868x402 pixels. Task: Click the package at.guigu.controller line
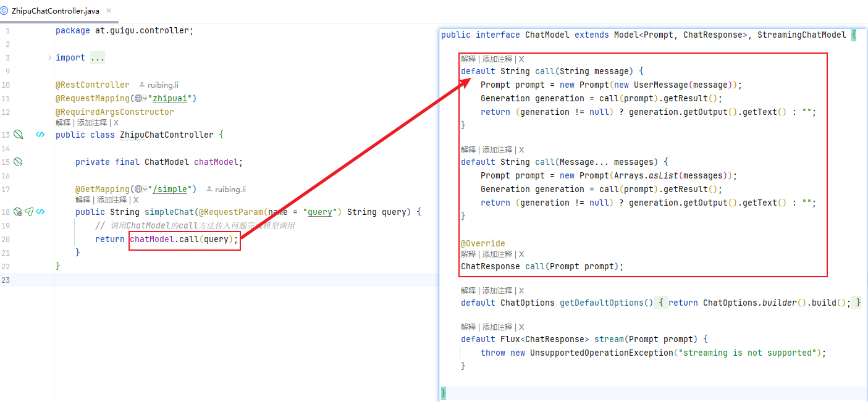(x=125, y=31)
